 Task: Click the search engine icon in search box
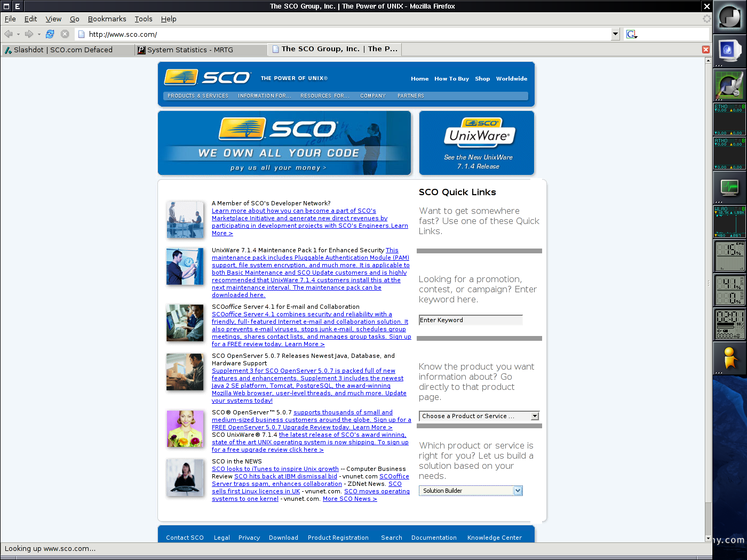632,34
